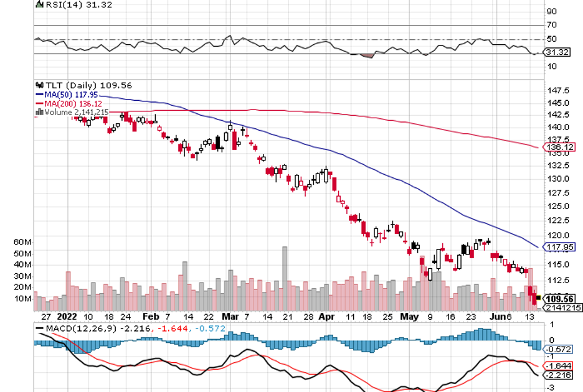The height and width of the screenshot is (392, 583).
Task: Click the MACD(12,26,9) -2.216 label
Action: 98,329
